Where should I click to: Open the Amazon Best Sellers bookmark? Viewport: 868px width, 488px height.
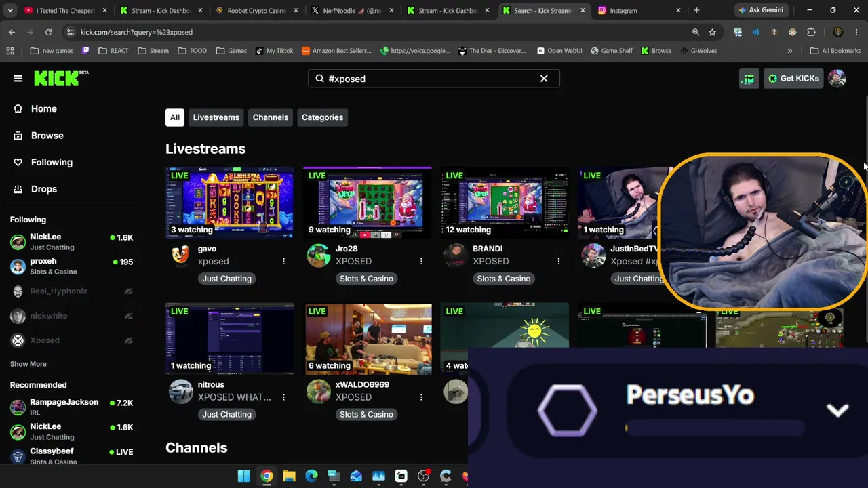pos(336,51)
